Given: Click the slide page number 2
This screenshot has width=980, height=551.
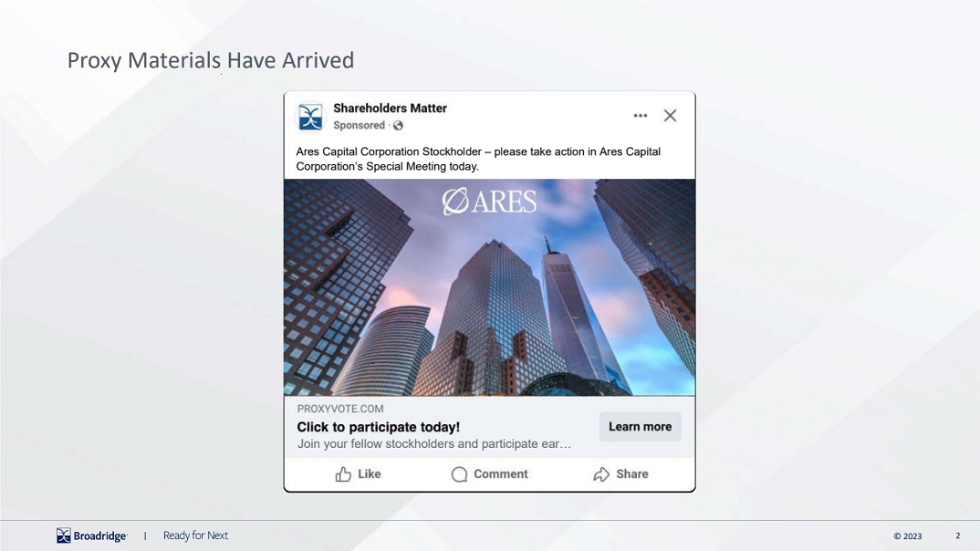Looking at the screenshot, I should click(x=957, y=535).
